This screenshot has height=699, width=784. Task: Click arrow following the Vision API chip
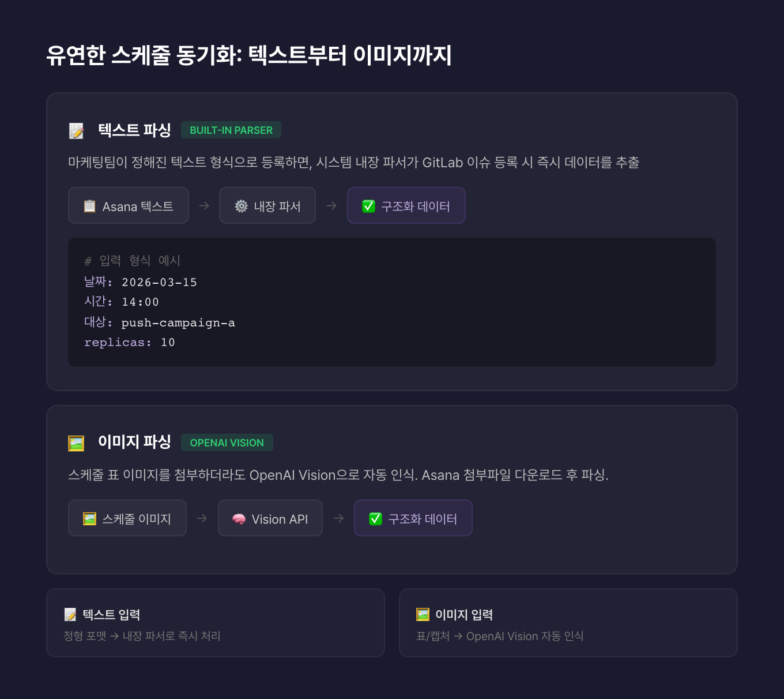click(x=338, y=518)
